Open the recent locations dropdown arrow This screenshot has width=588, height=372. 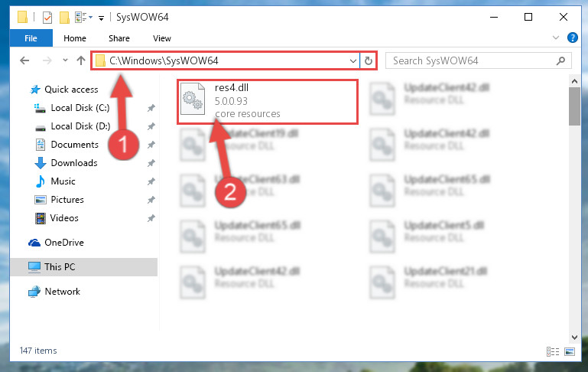[x=65, y=60]
